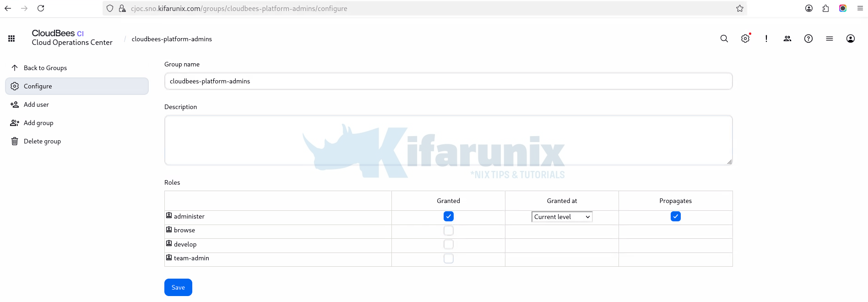
Task: Open browser extensions puzzle icon
Action: click(826, 8)
